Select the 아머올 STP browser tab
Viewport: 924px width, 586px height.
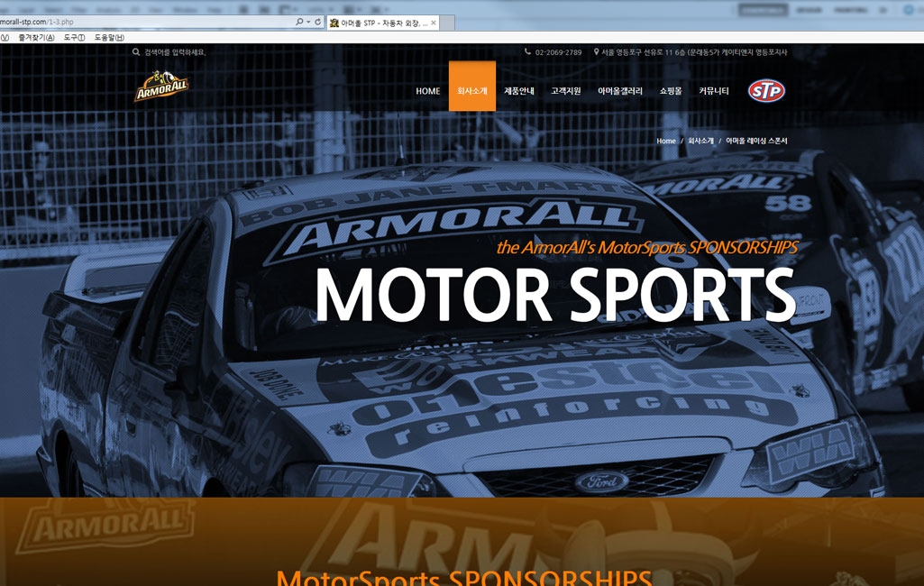(x=383, y=23)
